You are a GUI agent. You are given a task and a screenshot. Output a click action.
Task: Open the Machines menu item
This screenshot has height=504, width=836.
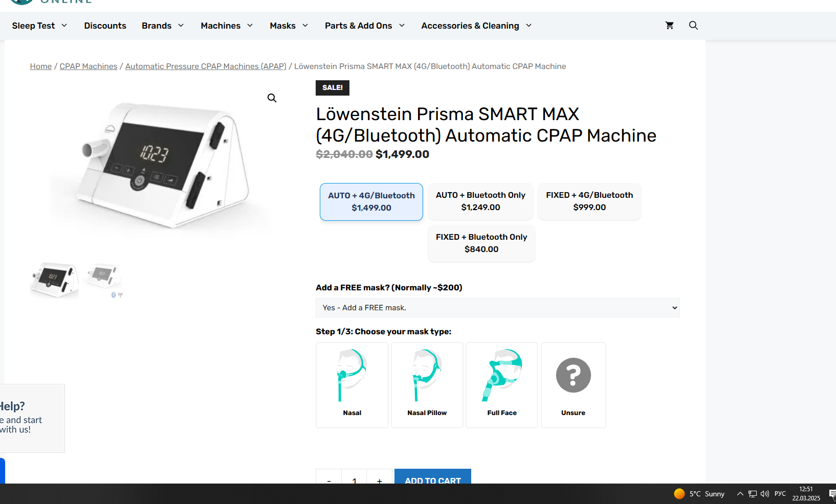(x=221, y=26)
